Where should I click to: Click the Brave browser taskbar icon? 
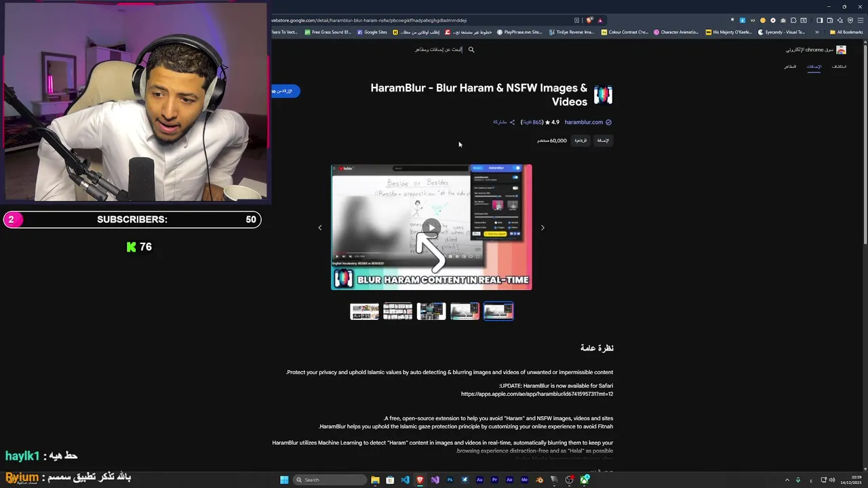(420, 480)
